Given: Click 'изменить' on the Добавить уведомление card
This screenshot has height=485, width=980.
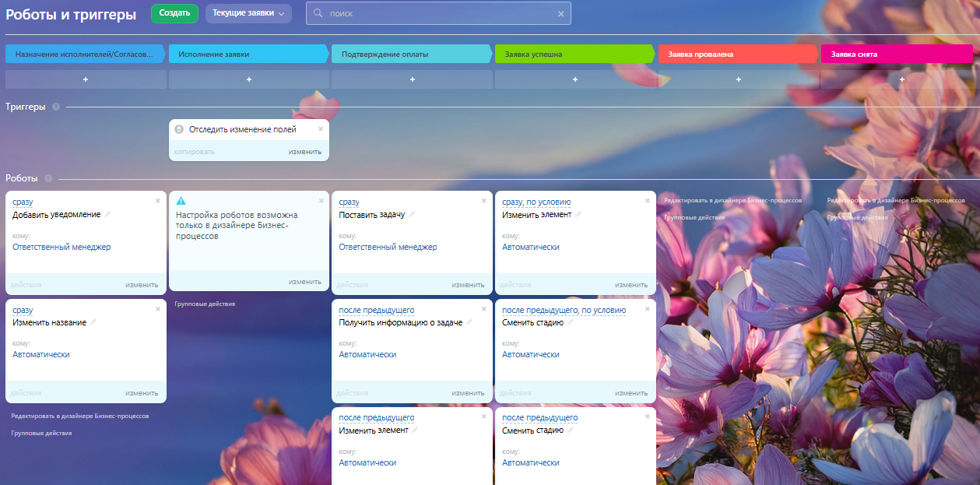Looking at the screenshot, I should click(x=142, y=284).
